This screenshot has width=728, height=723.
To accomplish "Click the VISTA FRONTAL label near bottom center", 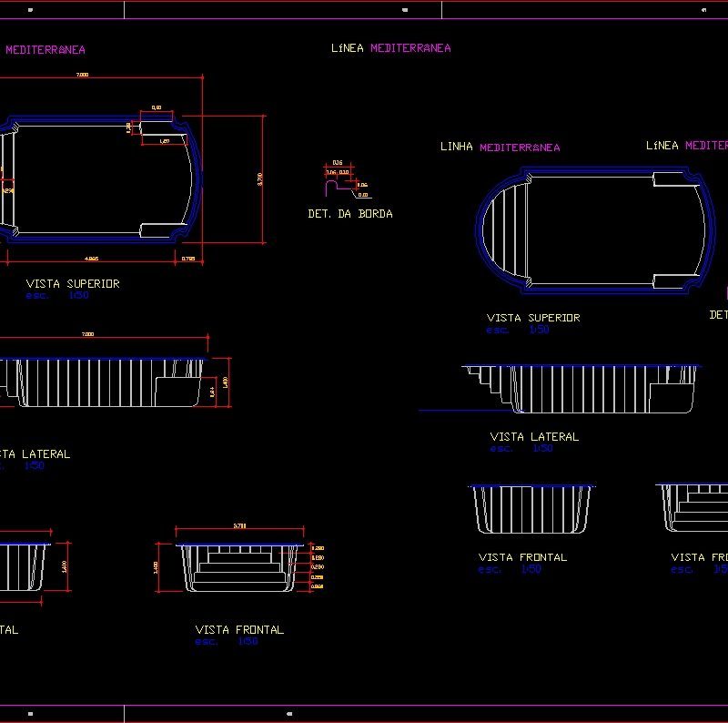I will click(238, 629).
